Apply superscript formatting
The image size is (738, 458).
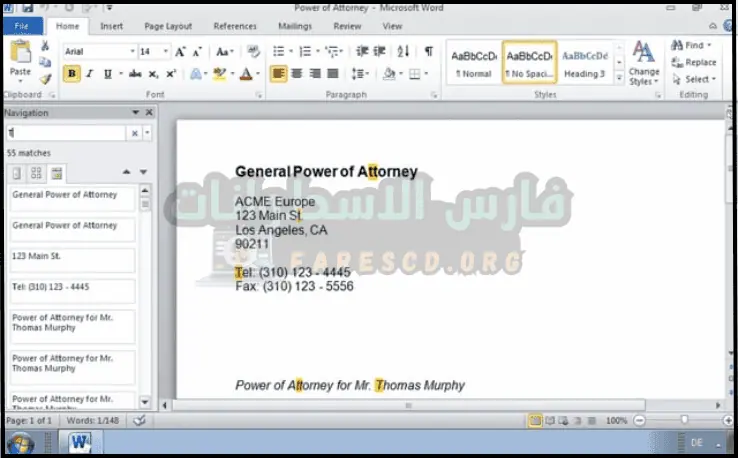tap(171, 74)
